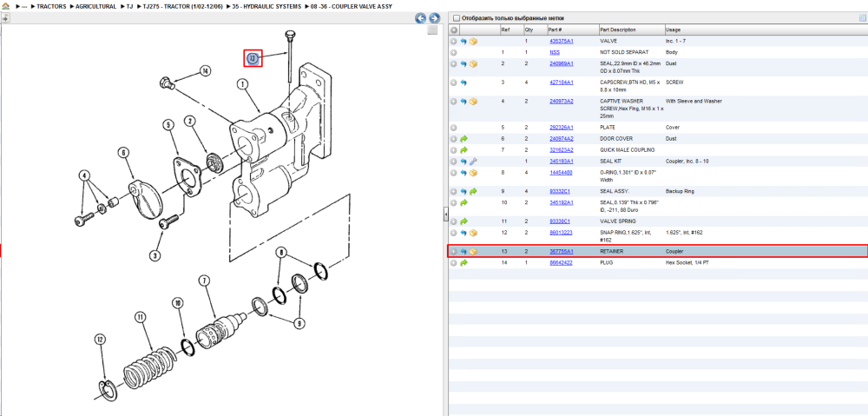Click the gray square icon at the diagram corner

coord(433,30)
